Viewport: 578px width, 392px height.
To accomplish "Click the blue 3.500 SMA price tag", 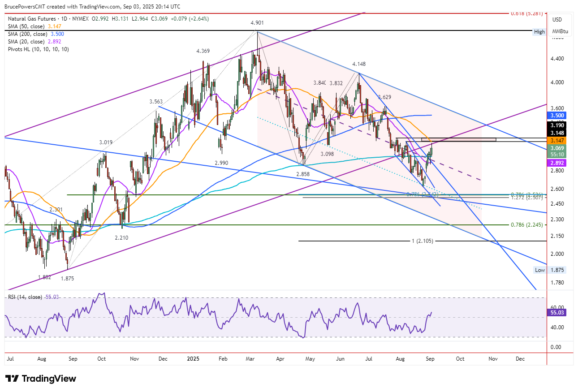I will (x=558, y=115).
